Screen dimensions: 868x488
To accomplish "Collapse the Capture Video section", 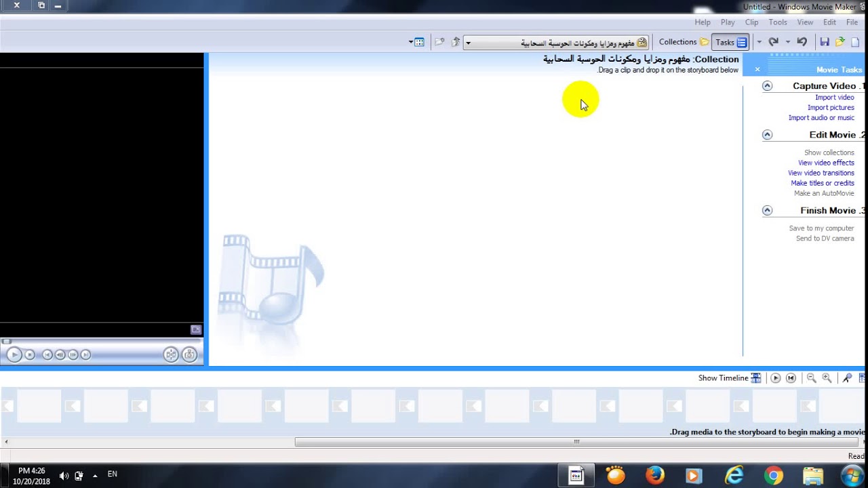I will (767, 85).
